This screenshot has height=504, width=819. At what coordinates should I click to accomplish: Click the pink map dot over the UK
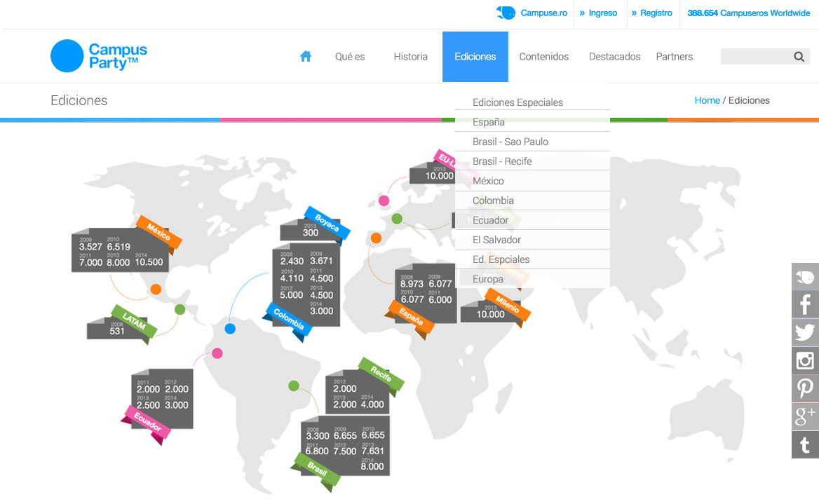(384, 200)
